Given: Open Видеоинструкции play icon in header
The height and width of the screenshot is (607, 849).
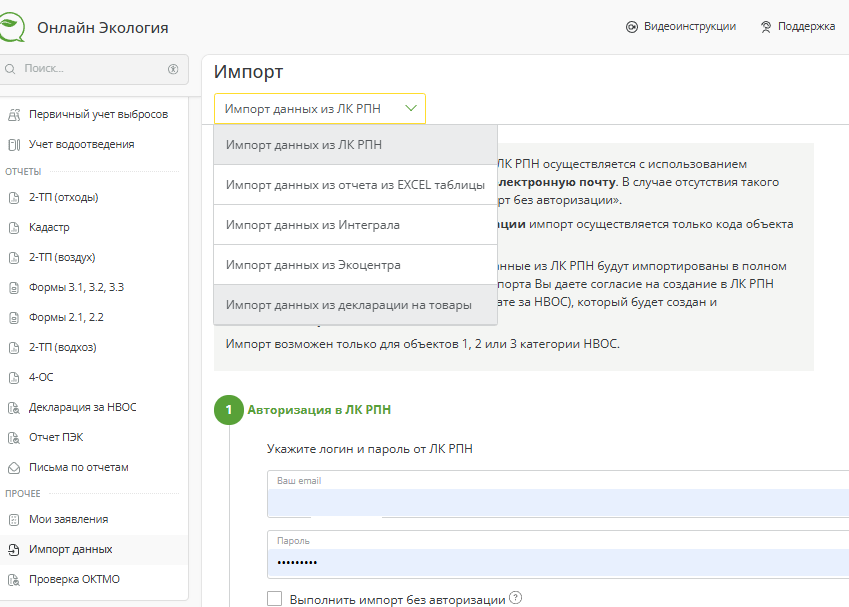Looking at the screenshot, I should 631,27.
